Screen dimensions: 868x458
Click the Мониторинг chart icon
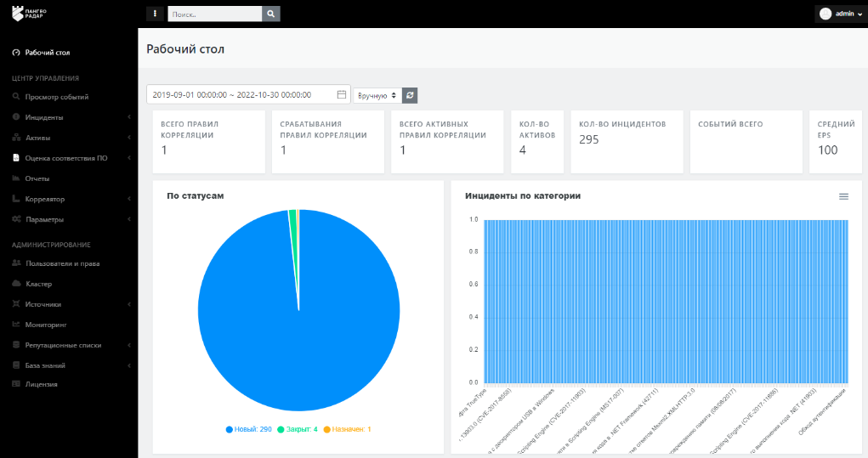16,324
